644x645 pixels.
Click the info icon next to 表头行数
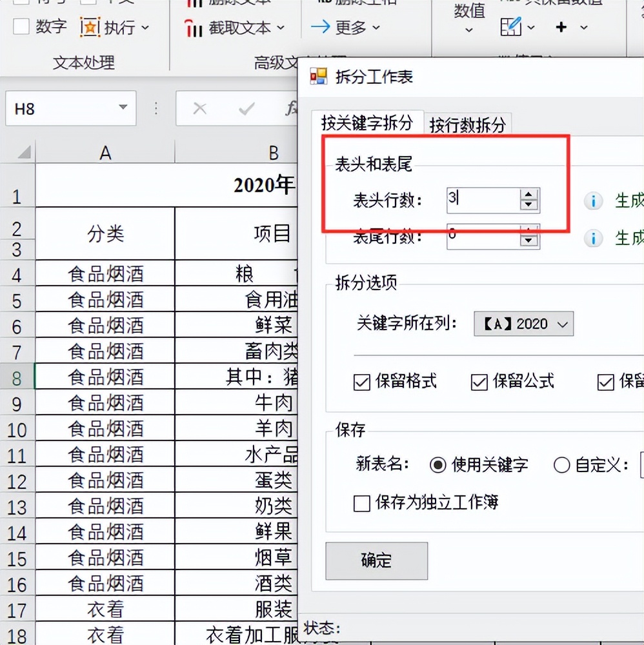[593, 201]
